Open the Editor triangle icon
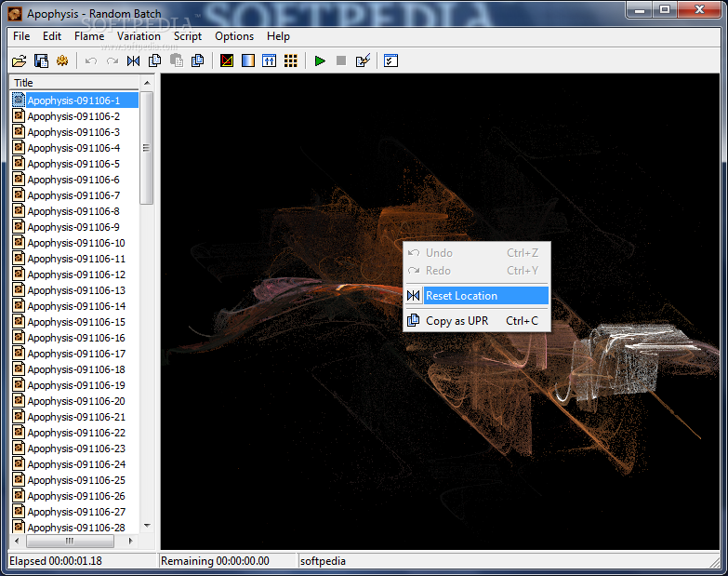The width and height of the screenshot is (728, 576). click(x=227, y=60)
